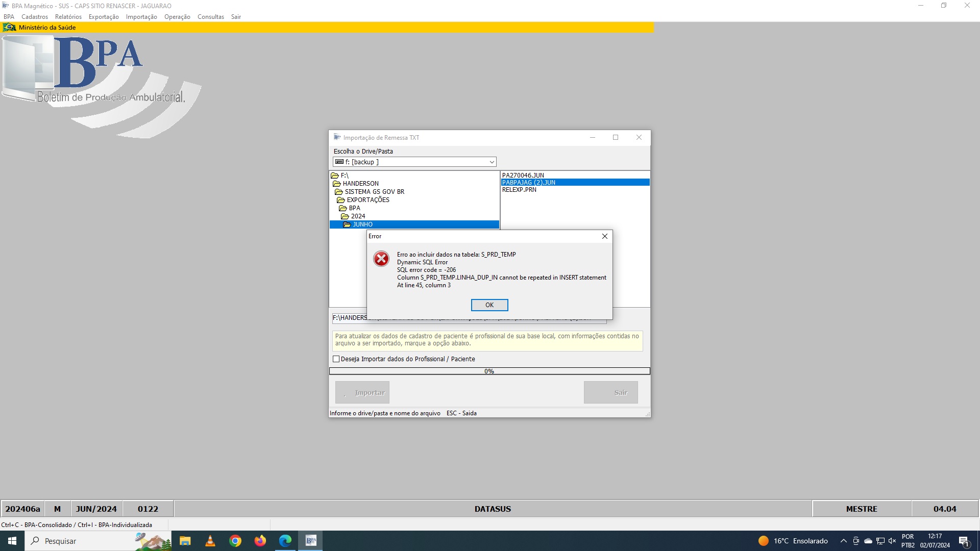The width and height of the screenshot is (980, 551).
Task: Select file PABPAJAG (2).JUN
Action: [x=575, y=182]
